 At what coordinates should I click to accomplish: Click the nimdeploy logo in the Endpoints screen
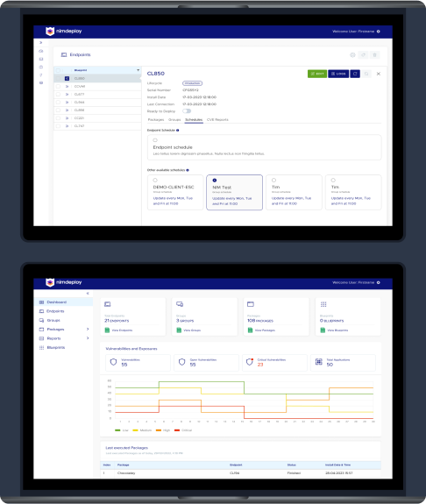64,32
